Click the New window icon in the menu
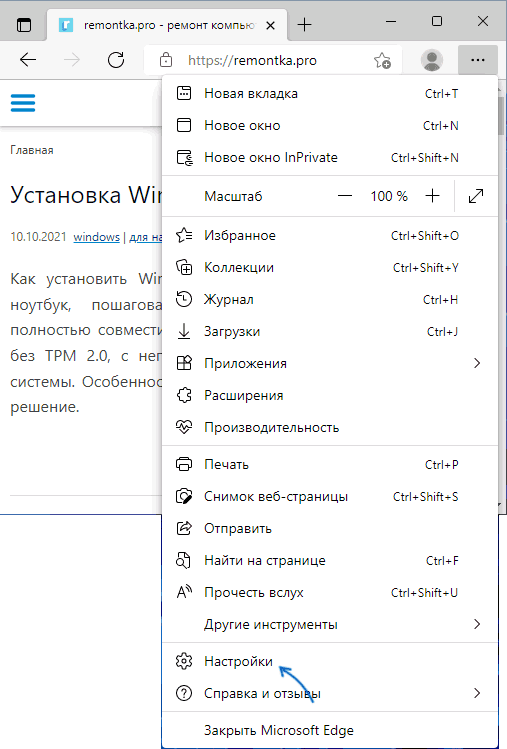Screen dimensions: 507x749 click(x=184, y=125)
